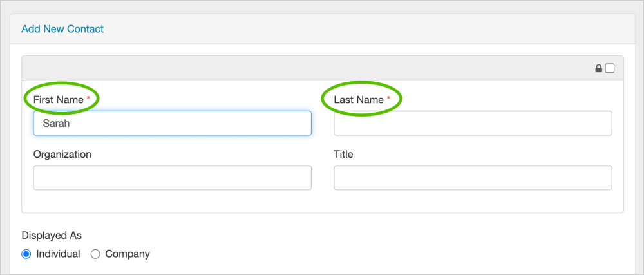Click the Individual option label text

58,254
